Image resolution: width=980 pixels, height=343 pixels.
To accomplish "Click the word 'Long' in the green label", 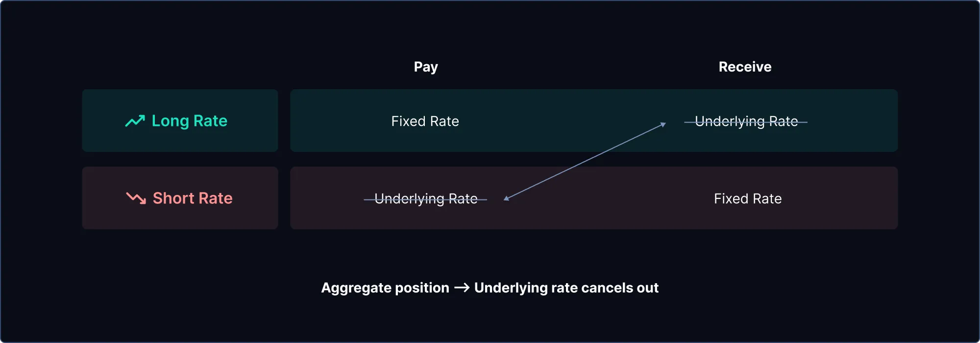I will pyautogui.click(x=170, y=121).
